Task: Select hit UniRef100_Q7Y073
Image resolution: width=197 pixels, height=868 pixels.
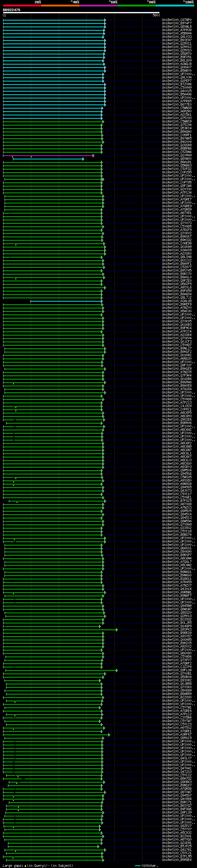Action: click(177, 223)
